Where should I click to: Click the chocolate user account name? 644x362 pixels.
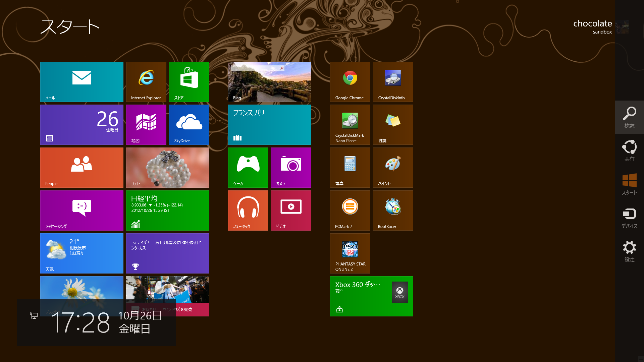(592, 24)
